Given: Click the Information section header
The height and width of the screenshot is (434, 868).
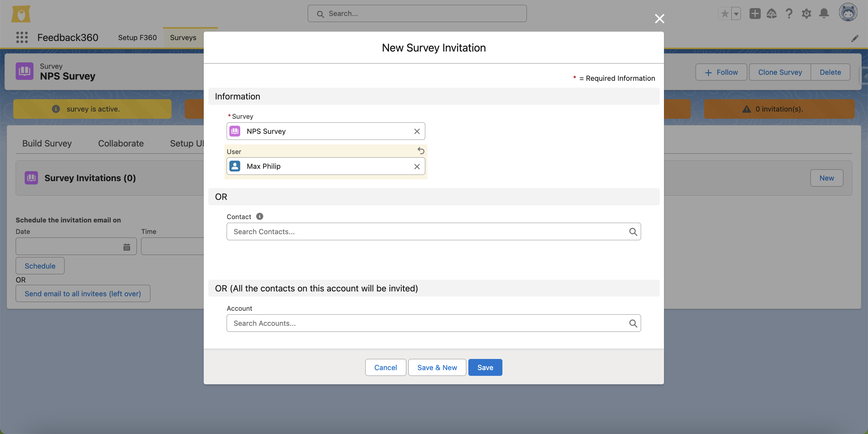Looking at the screenshot, I should pos(434,96).
